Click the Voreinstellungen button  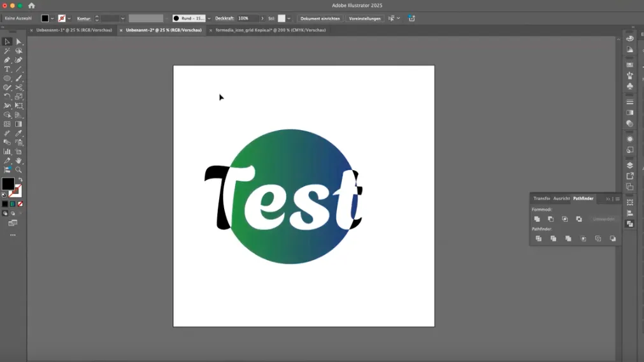tap(365, 18)
